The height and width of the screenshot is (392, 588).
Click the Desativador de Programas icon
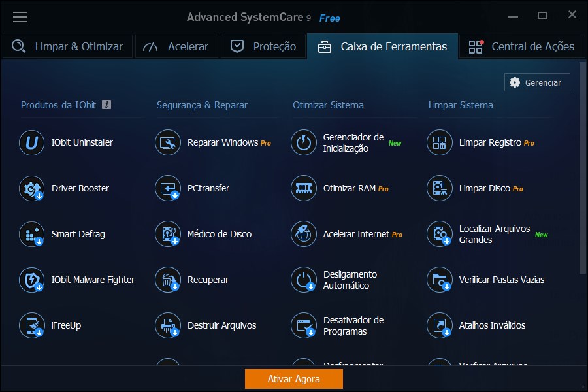(304, 325)
